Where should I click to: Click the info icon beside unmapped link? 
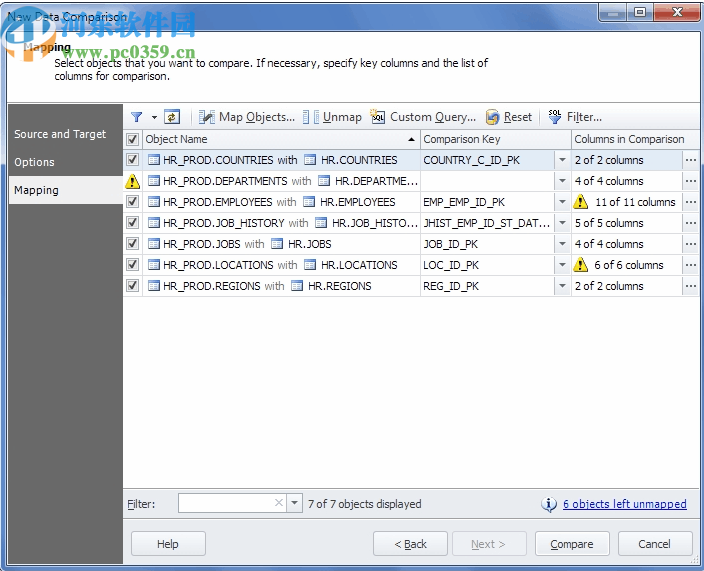549,504
